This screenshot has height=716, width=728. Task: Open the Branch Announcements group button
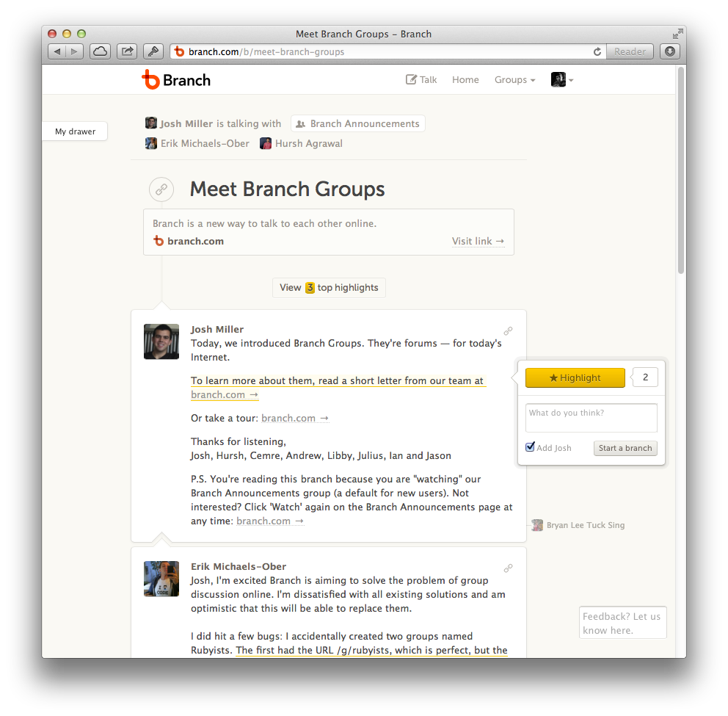pyautogui.click(x=358, y=123)
